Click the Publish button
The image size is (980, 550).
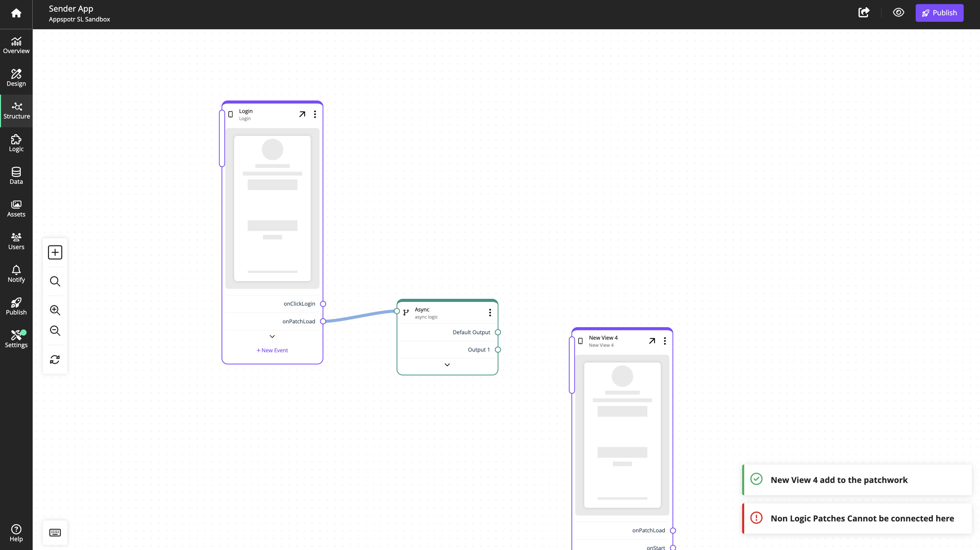[940, 12]
